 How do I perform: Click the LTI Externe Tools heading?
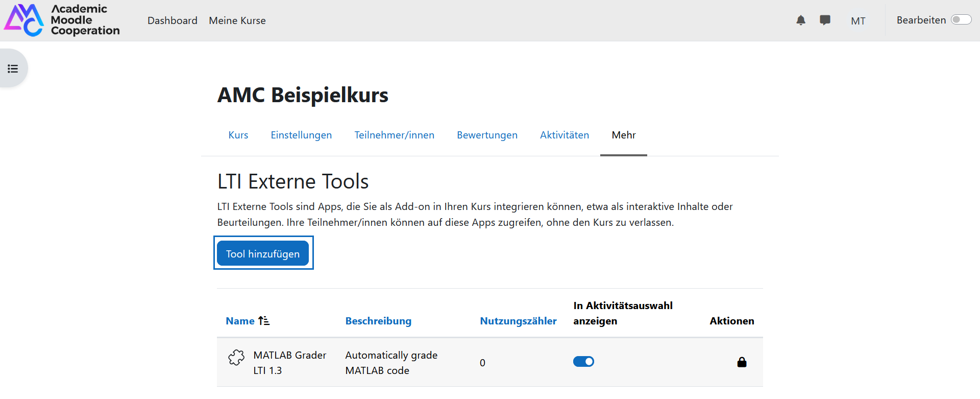(293, 181)
